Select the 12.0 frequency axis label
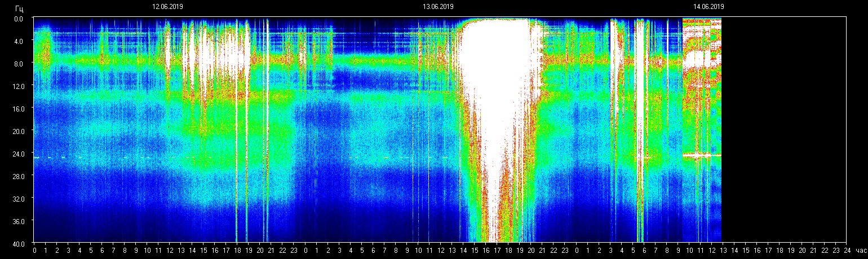This screenshot has height=259, width=868. (19, 86)
